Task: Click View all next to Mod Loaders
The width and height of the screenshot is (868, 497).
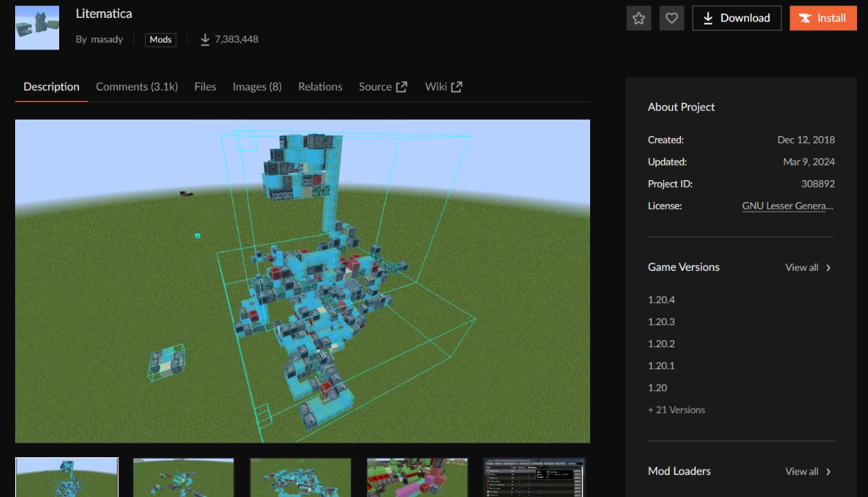Action: [802, 472]
